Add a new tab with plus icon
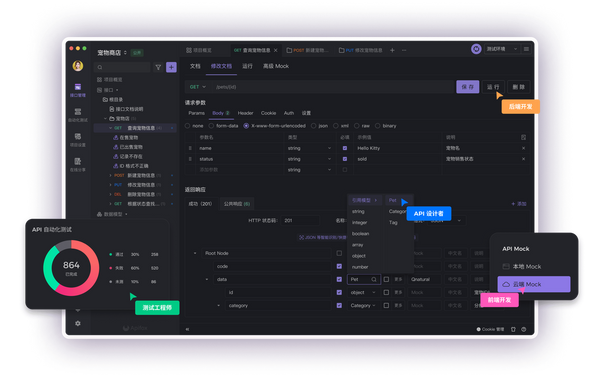This screenshot has height=380, width=600. [x=392, y=50]
